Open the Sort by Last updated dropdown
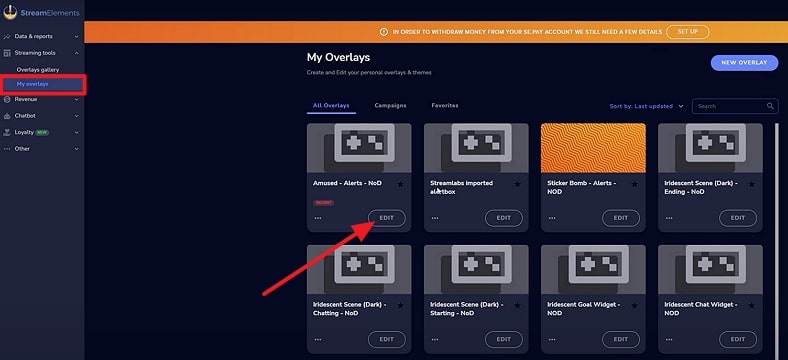Image resolution: width=788 pixels, height=360 pixels. pos(646,106)
